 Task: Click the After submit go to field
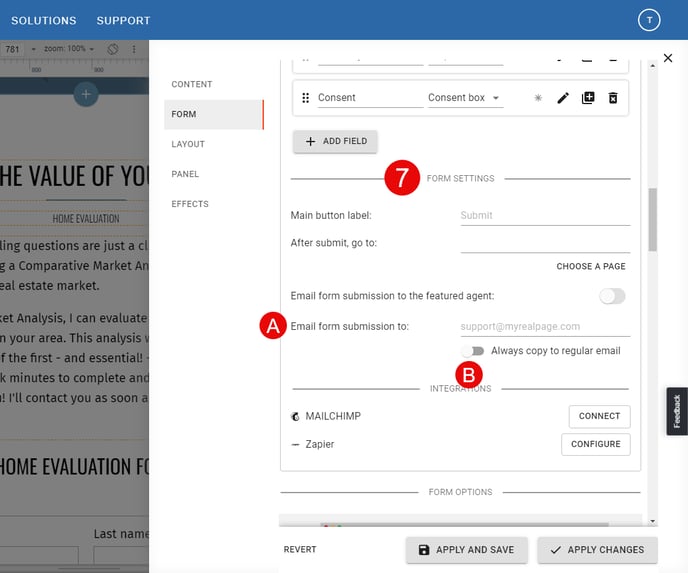(x=545, y=244)
